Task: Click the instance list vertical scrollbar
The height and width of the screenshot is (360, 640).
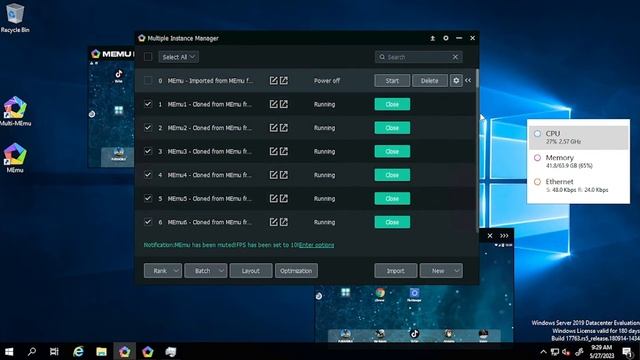Action: coord(477,151)
